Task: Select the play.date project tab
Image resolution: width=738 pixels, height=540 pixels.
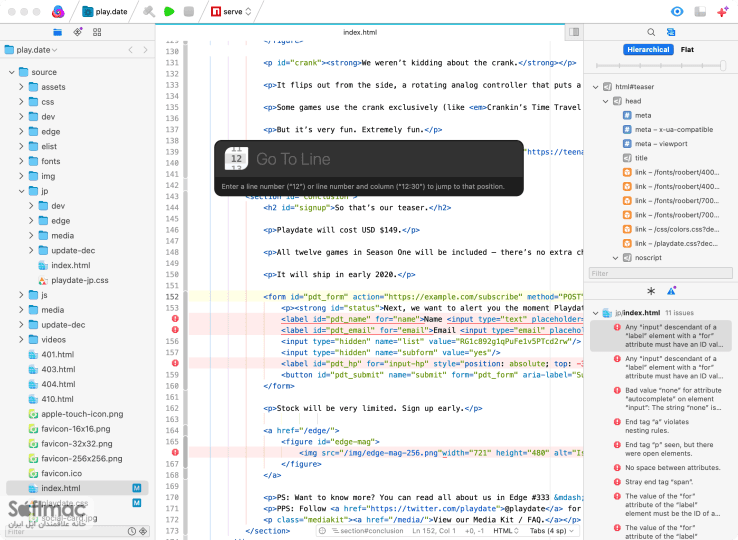Action: tap(105, 11)
